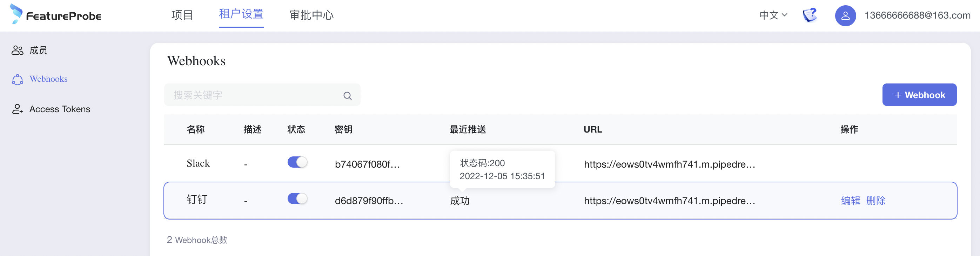The image size is (980, 256).
Task: Click 删除 link for 钉钉 webhook
Action: pos(876,201)
